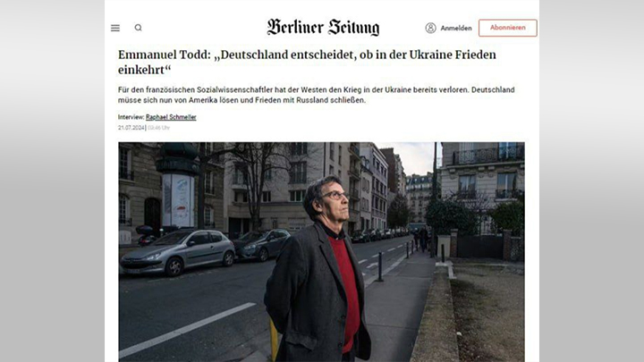Click the word einkehrt in the headline
Screen dimensions: 644x362
click(x=144, y=70)
